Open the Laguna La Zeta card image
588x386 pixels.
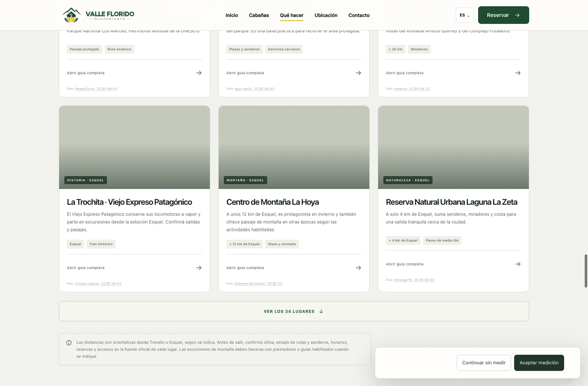[453, 147]
